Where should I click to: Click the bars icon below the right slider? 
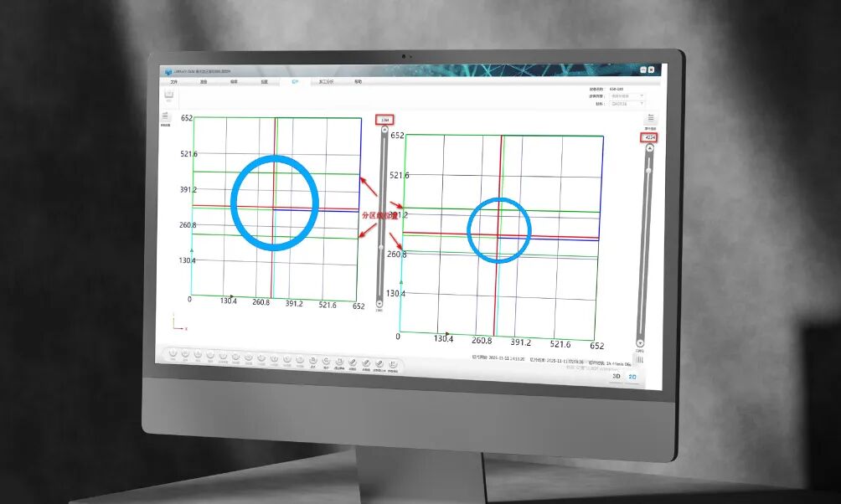coord(639,359)
